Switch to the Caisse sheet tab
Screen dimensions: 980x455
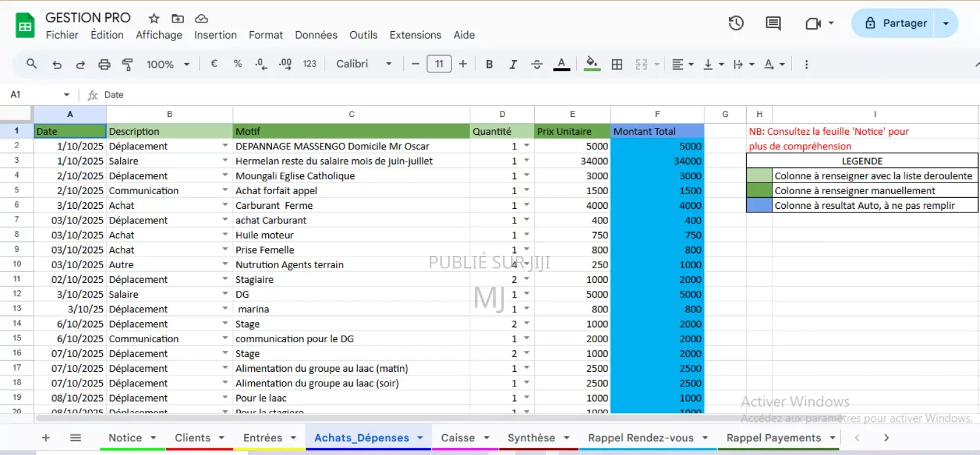[x=458, y=438]
